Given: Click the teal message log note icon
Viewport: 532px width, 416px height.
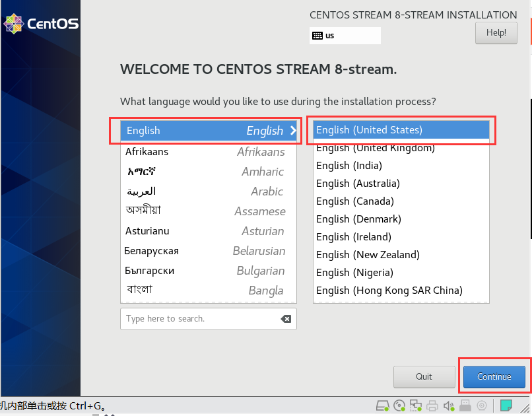Looking at the screenshot, I should 506,405.
